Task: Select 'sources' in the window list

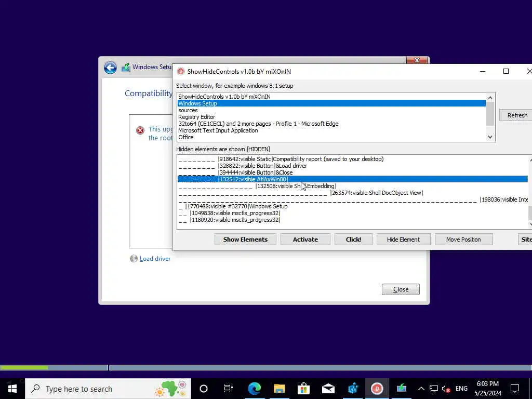Action: point(331,110)
